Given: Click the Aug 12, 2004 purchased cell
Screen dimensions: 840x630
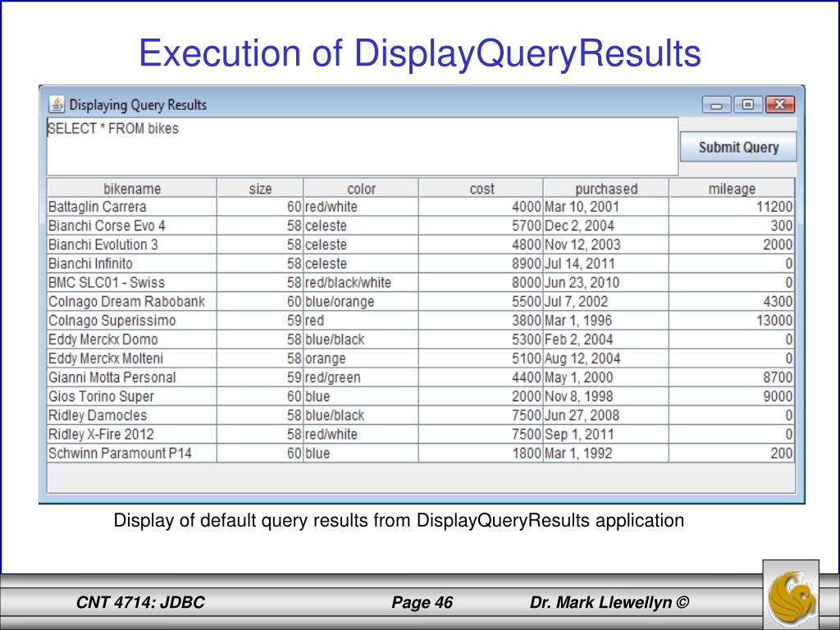Looking at the screenshot, I should coord(606,358).
